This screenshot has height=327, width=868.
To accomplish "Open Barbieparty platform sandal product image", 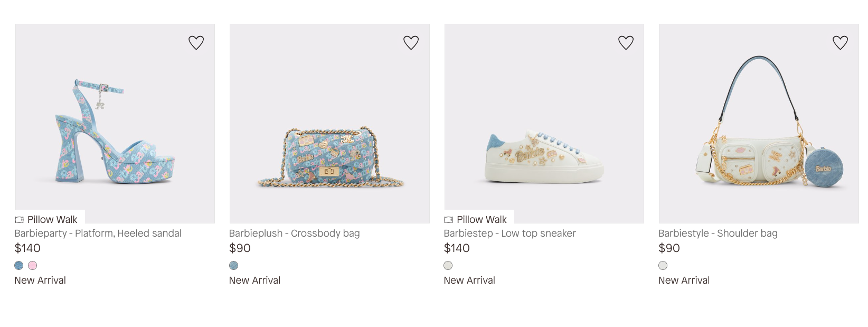I will (115, 132).
